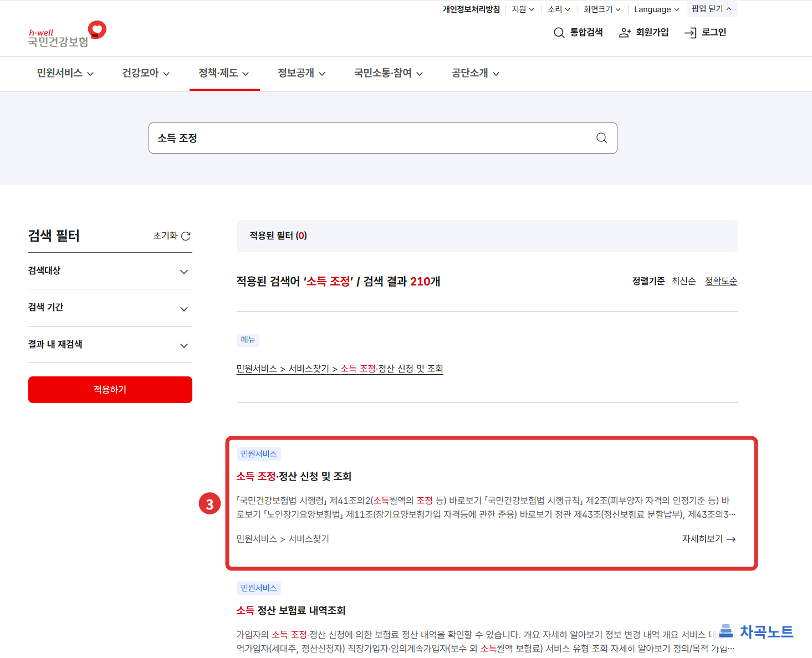Expand the 소리 dropdown

(x=559, y=9)
